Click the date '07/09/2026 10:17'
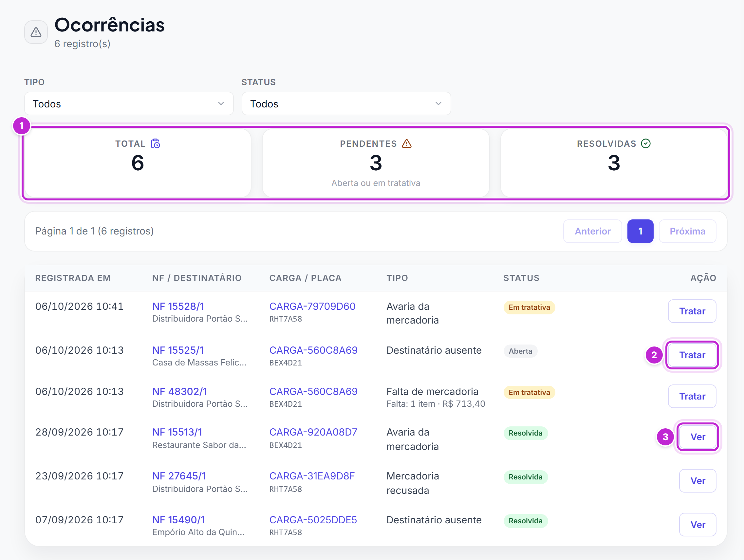 tap(79, 520)
